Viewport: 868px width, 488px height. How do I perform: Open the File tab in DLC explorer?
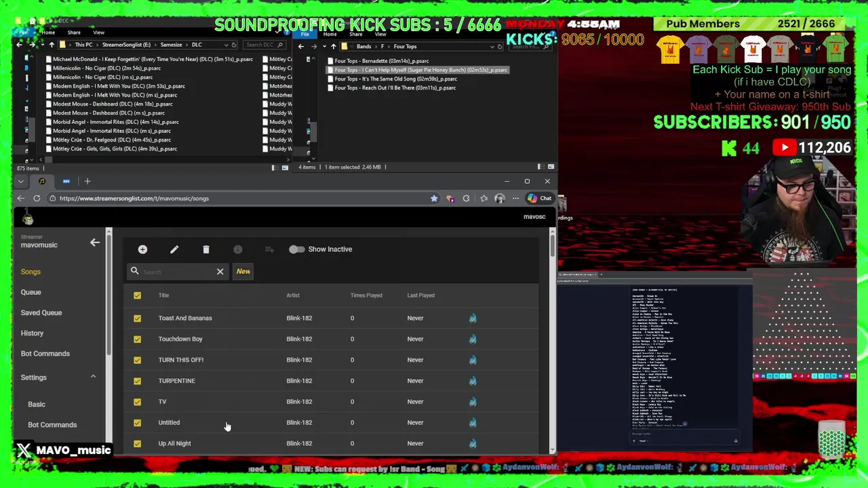click(23, 33)
